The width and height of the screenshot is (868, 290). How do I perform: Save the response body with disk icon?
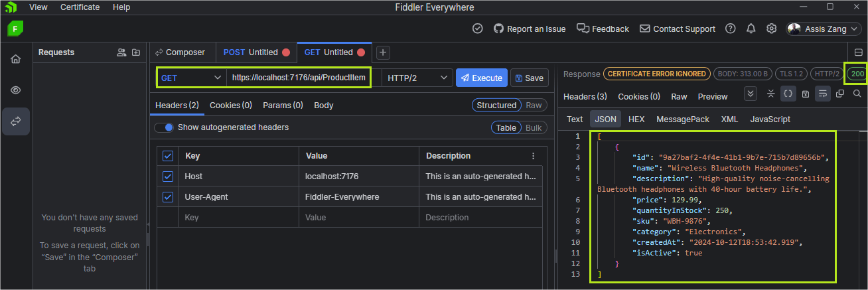806,94
